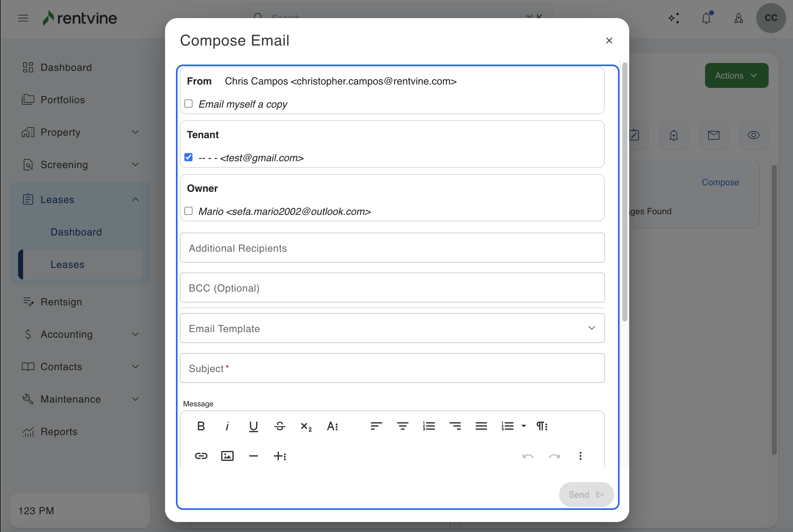Open the Email Template dropdown
This screenshot has height=532, width=793.
click(392, 328)
